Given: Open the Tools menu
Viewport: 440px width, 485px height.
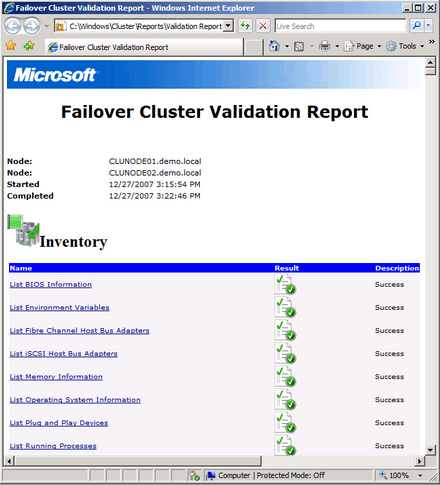Looking at the screenshot, I should pyautogui.click(x=405, y=46).
